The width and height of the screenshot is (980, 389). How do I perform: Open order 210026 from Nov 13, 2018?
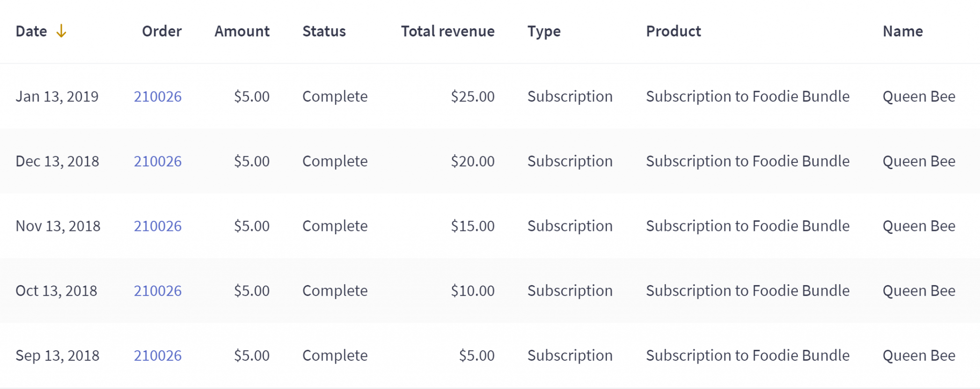point(158,226)
